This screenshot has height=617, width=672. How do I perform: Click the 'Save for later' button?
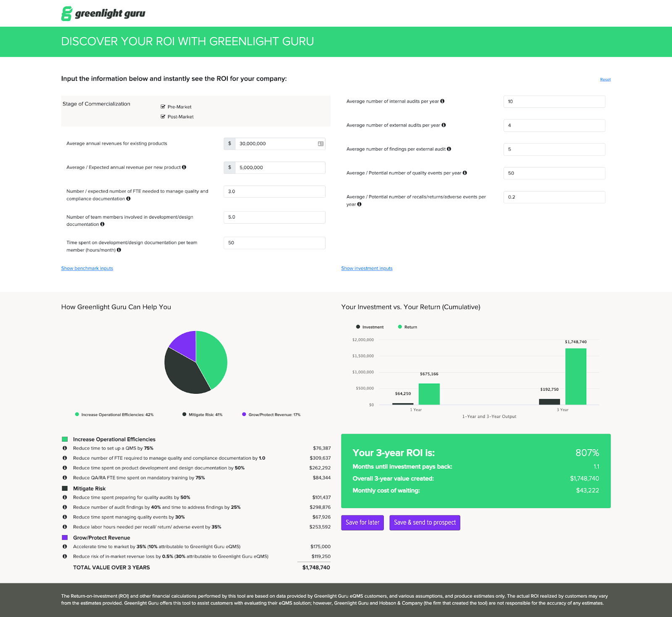pyautogui.click(x=362, y=523)
